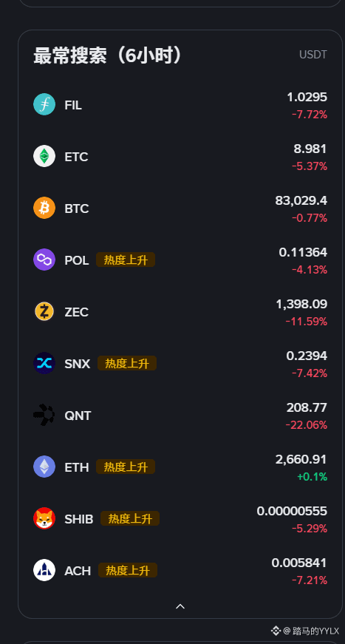Click the ETH +0.1% change value
This screenshot has width=345, height=644.
point(312,477)
